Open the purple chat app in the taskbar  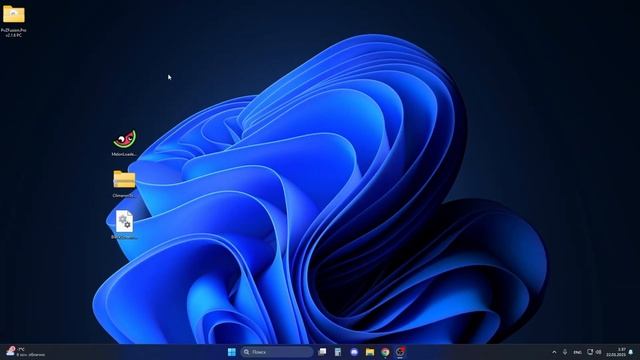point(354,352)
